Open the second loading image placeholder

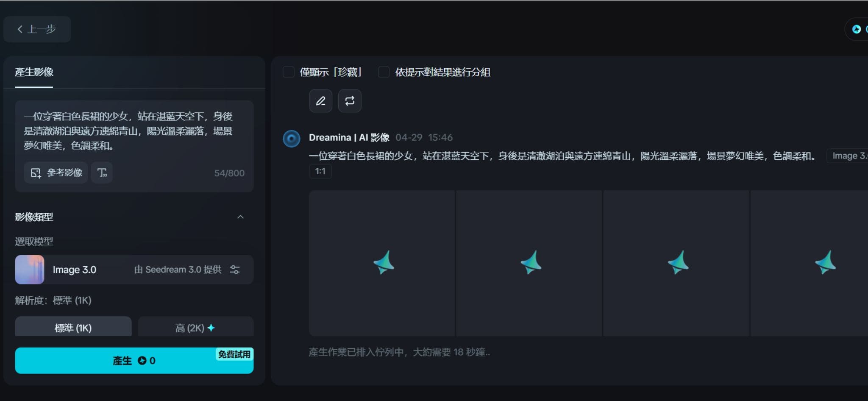click(x=529, y=263)
